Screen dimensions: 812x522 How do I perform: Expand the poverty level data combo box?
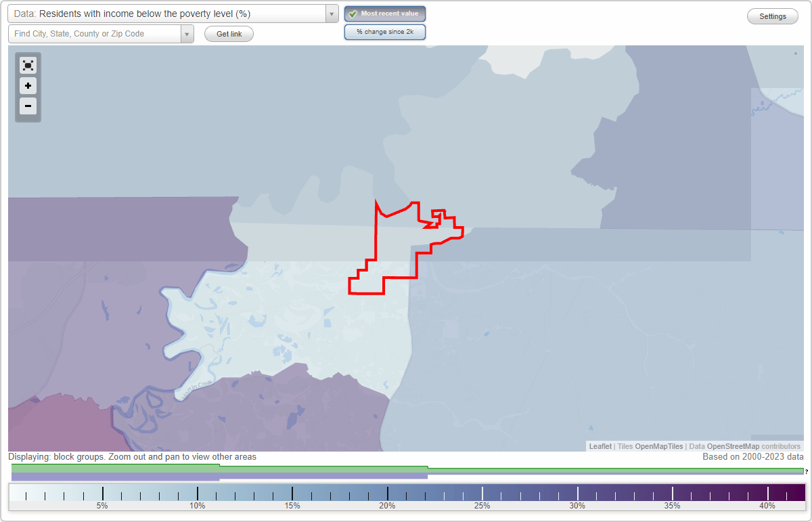[x=331, y=13]
